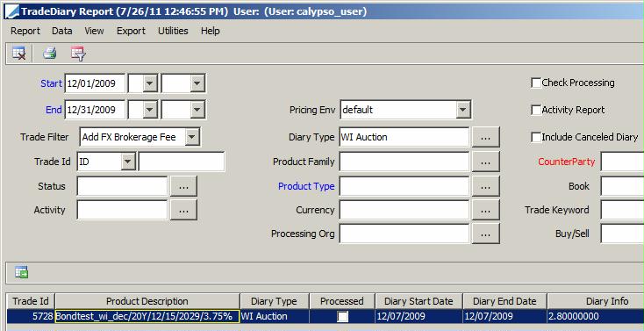Viewport: 644px width, 331px height.
Task: Open the first dropdown next to End date
Action: point(149,110)
